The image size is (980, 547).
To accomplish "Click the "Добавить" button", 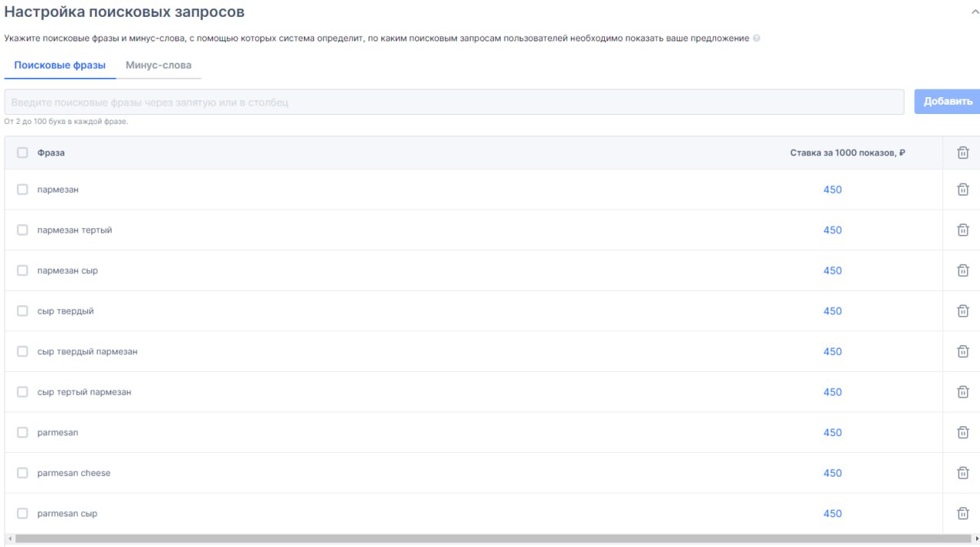I will point(948,102).
